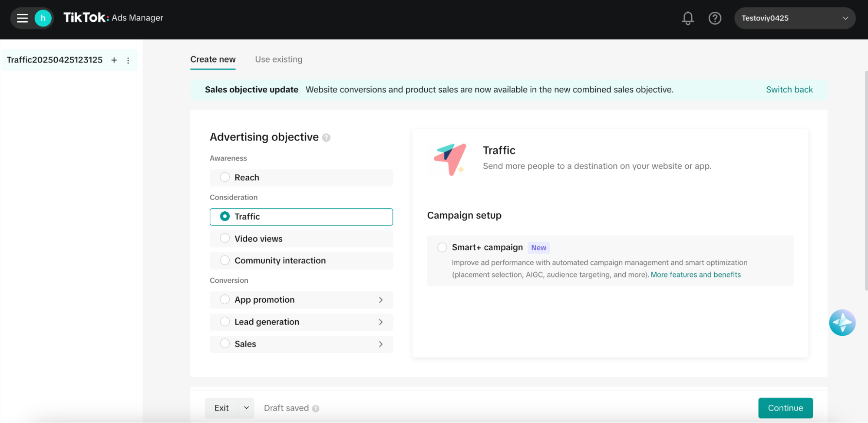Expand the Sales chevron
Image resolution: width=868 pixels, height=423 pixels.
tap(381, 344)
